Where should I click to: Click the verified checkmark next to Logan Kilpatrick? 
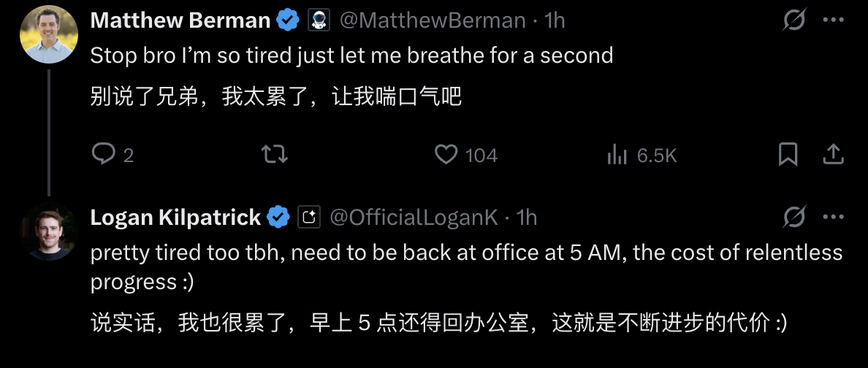click(x=278, y=217)
